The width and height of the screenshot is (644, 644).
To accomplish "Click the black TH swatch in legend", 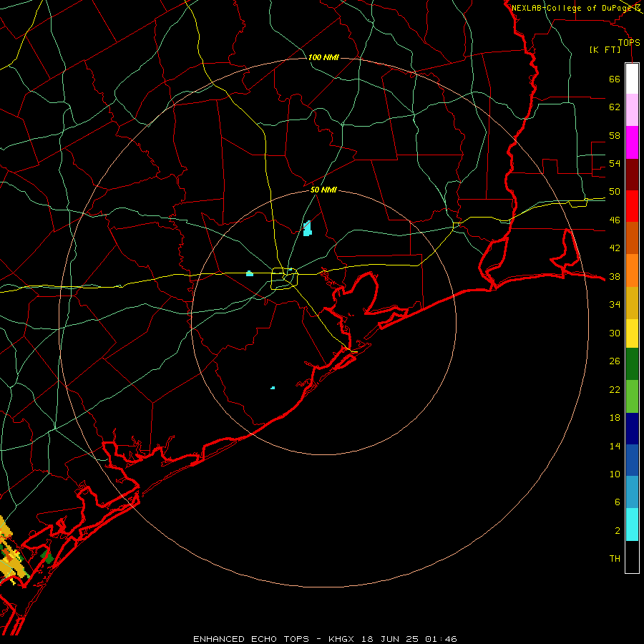I will (632, 557).
